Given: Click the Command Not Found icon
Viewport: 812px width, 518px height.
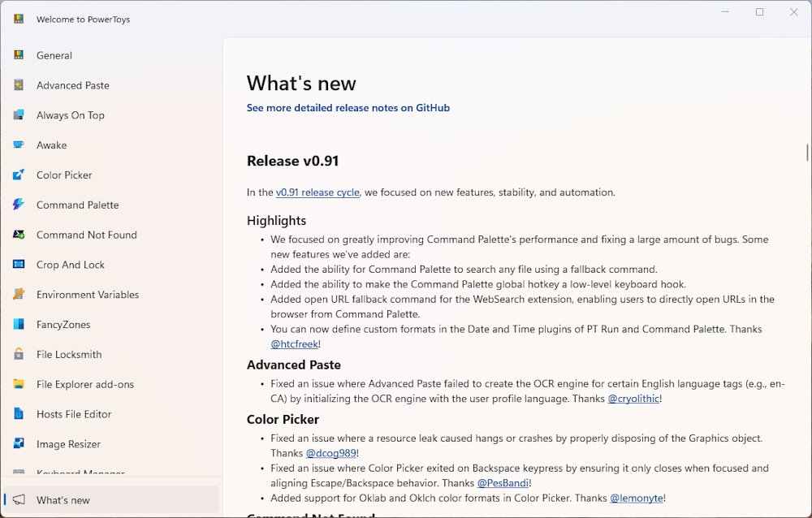Looking at the screenshot, I should [x=19, y=235].
